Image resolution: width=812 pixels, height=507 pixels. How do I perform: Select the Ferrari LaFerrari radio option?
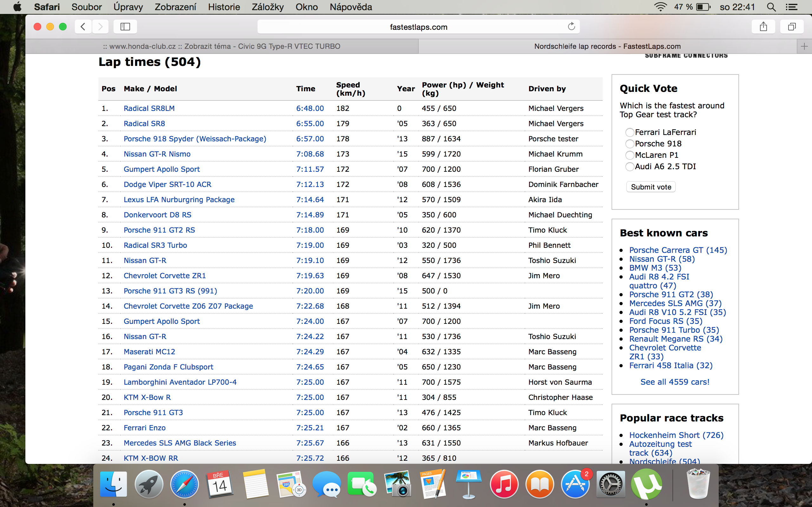click(630, 132)
